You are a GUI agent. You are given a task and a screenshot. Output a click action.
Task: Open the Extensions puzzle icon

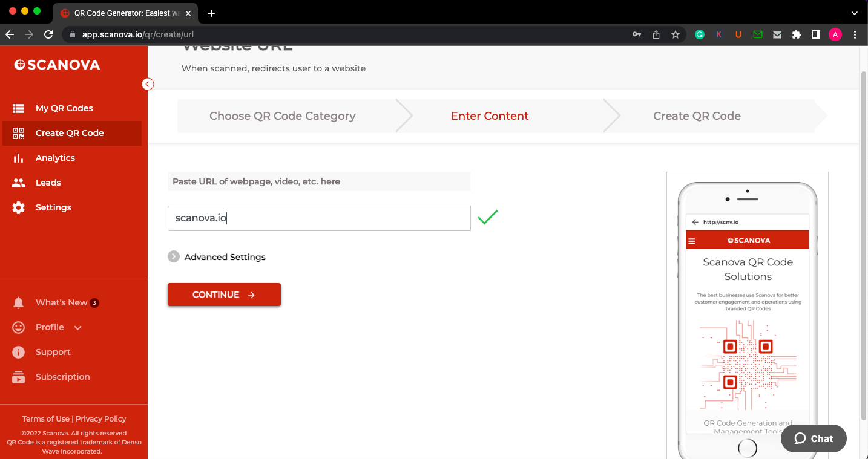[797, 34]
